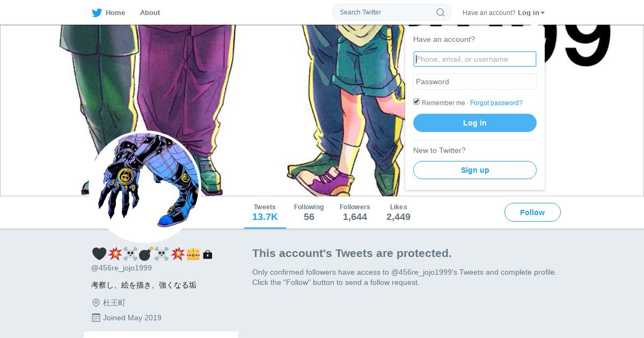Click the protected account lock icon

coord(208,255)
